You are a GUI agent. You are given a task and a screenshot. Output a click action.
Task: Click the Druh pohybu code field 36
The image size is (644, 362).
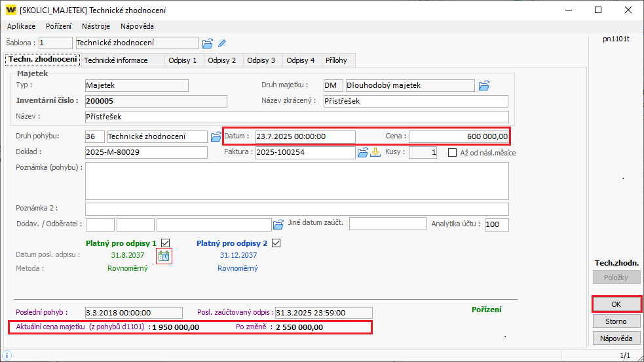tap(95, 136)
